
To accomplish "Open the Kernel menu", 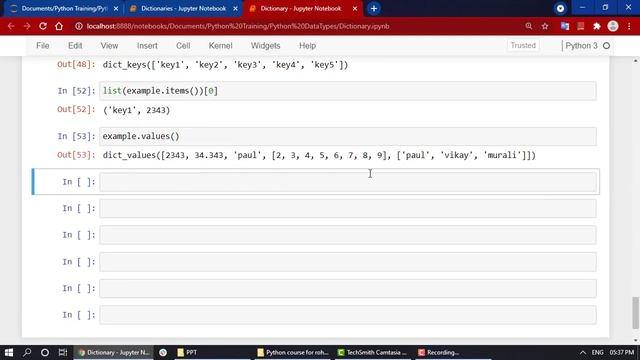I will pos(220,46).
